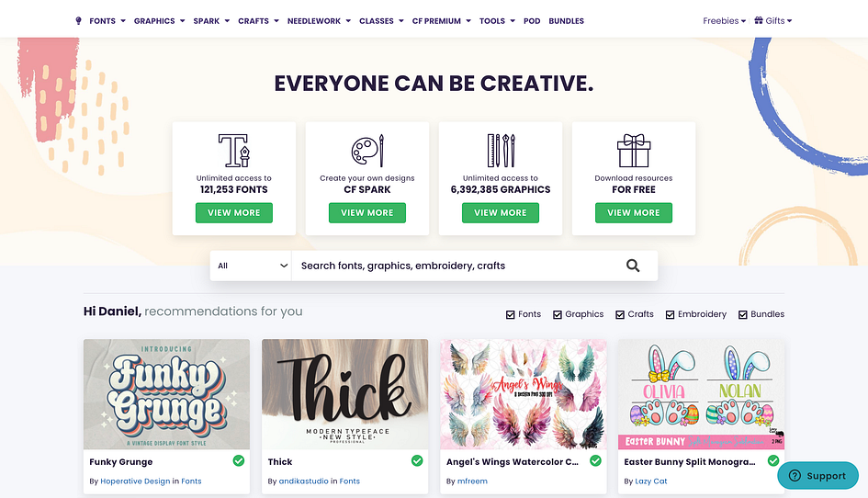The width and height of the screenshot is (868, 498).
Task: Click the ruler and brushes graphics icon
Action: (x=501, y=150)
